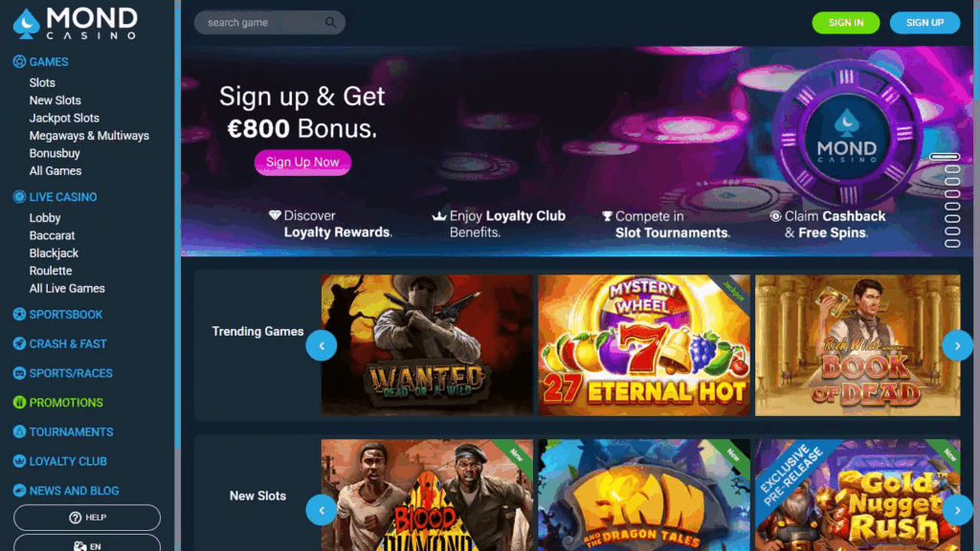Viewport: 980px width, 551px height.
Task: Open Jackpot Slots in sidebar
Action: pyautogui.click(x=64, y=118)
